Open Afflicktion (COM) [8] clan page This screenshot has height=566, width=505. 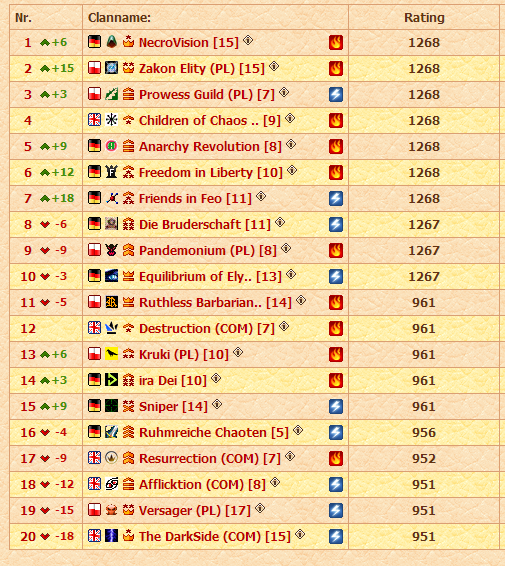point(202,484)
